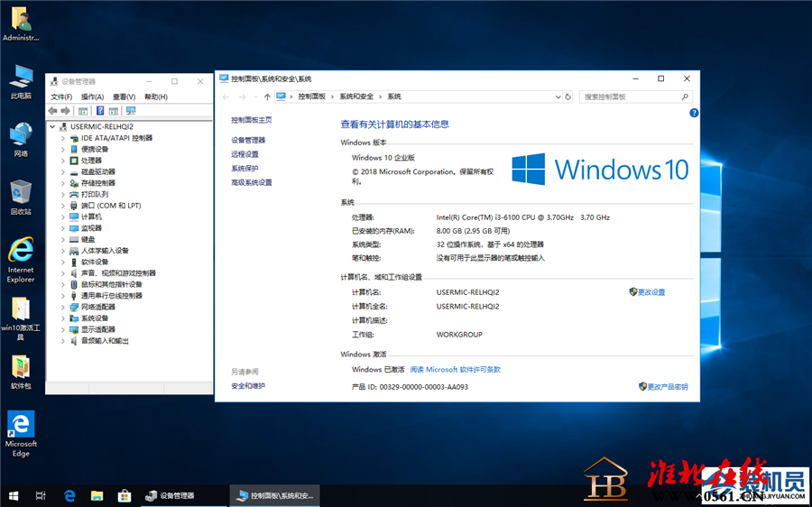The width and height of the screenshot is (812, 507).
Task: Select the 显示适配器 display adapter icon
Action: [74, 329]
